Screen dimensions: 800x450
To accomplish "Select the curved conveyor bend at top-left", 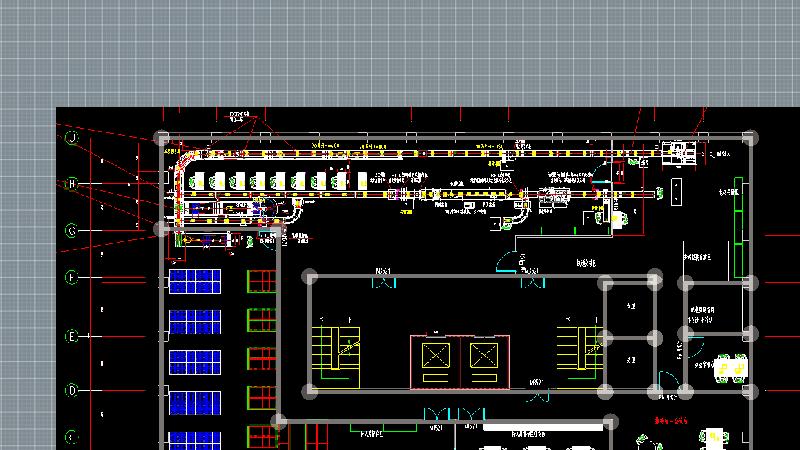I will 183,160.
